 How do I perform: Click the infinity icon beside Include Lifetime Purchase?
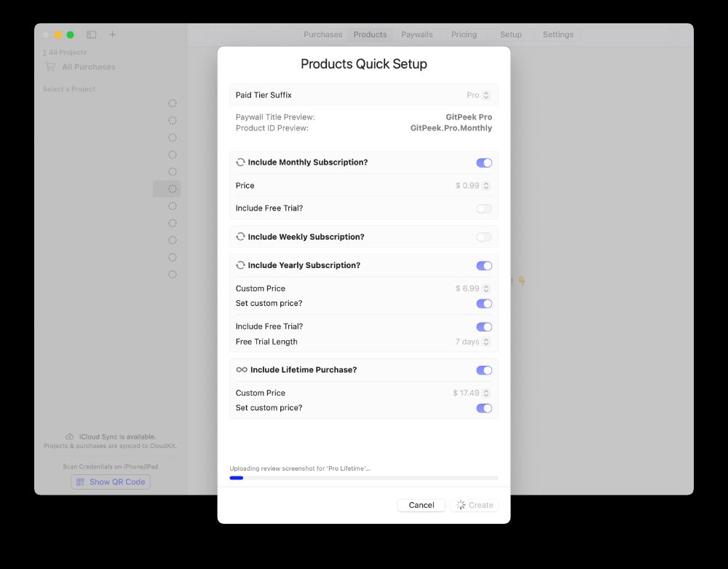pos(242,369)
